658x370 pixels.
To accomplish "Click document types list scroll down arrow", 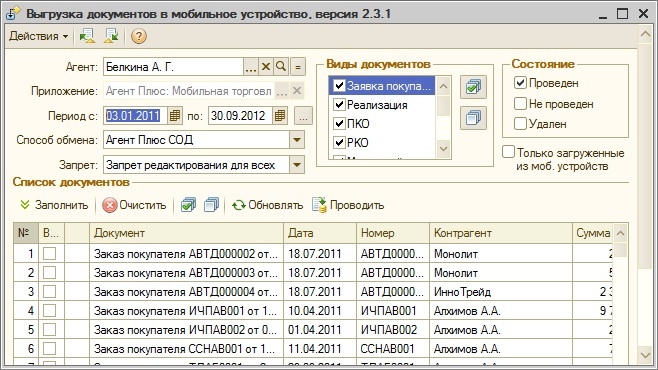I will pos(444,149).
